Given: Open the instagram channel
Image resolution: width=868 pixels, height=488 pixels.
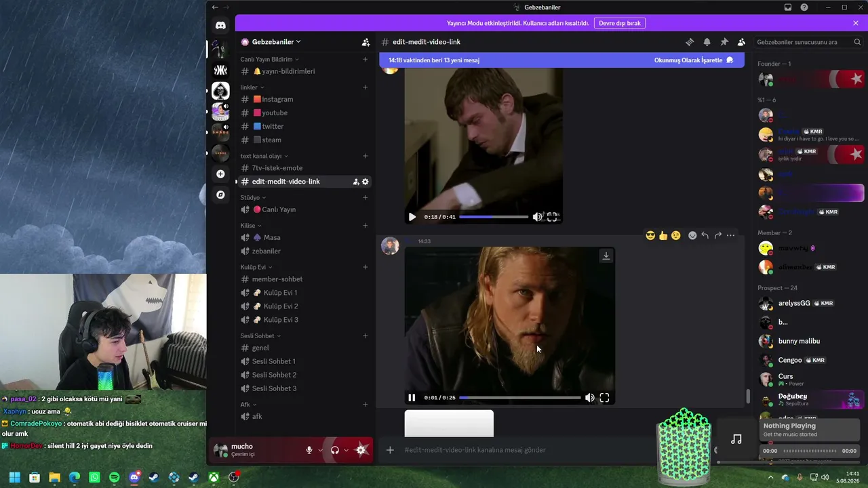Looking at the screenshot, I should click(304, 99).
